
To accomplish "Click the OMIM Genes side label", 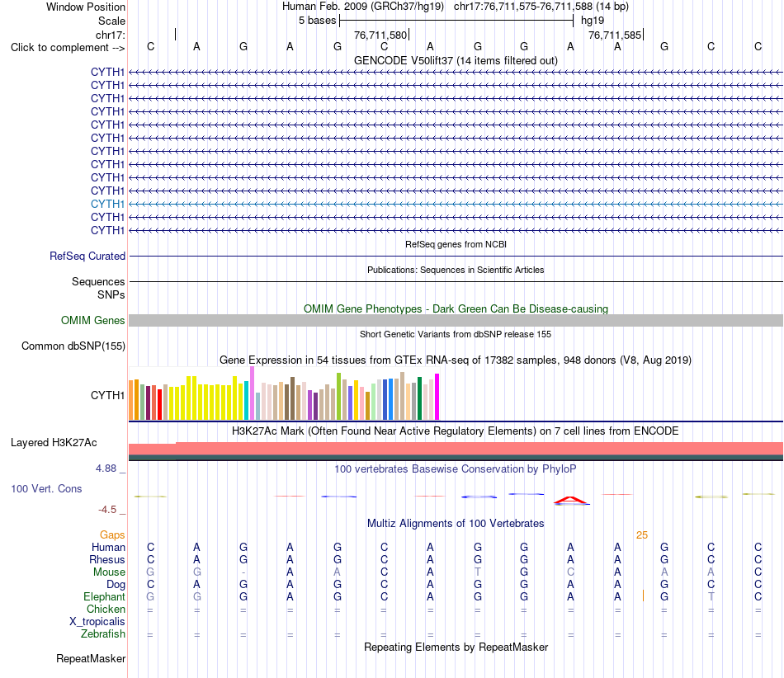I will (x=92, y=320).
